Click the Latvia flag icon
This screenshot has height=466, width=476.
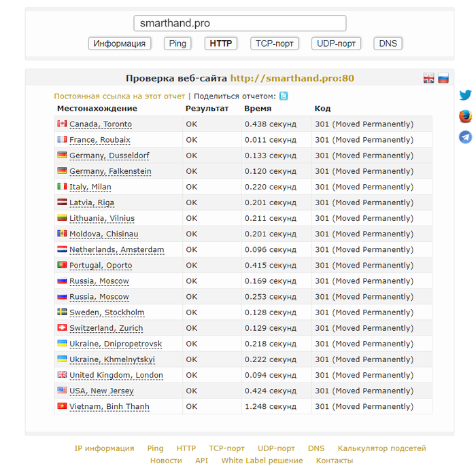pyautogui.click(x=62, y=202)
